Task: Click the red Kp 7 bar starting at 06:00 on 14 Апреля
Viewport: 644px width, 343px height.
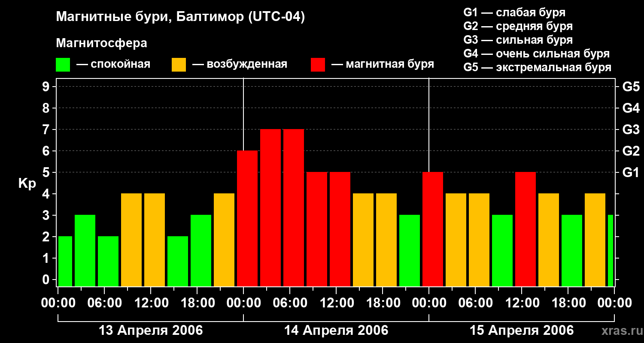Action: click(294, 208)
